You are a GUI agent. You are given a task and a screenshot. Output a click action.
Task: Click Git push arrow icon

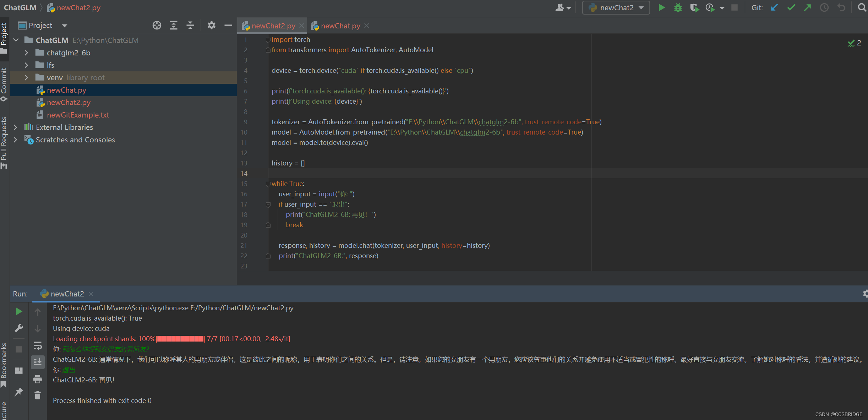pos(808,7)
